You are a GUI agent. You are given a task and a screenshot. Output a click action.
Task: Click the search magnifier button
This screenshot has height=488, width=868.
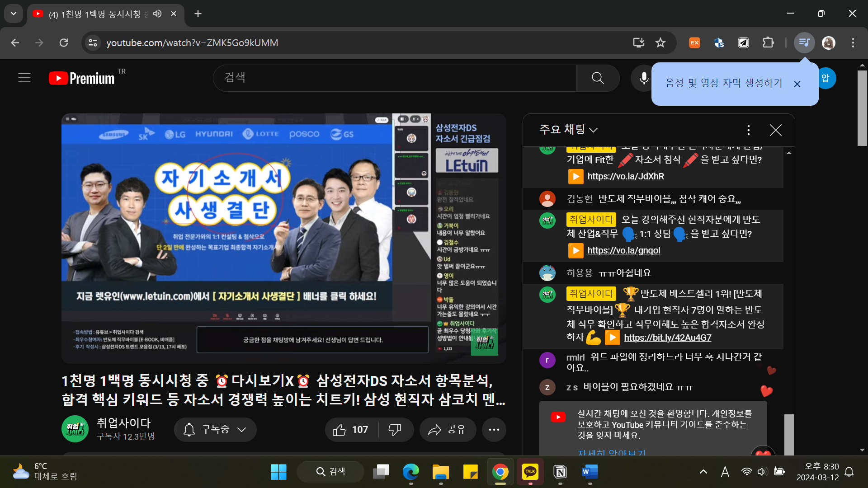pos(598,78)
